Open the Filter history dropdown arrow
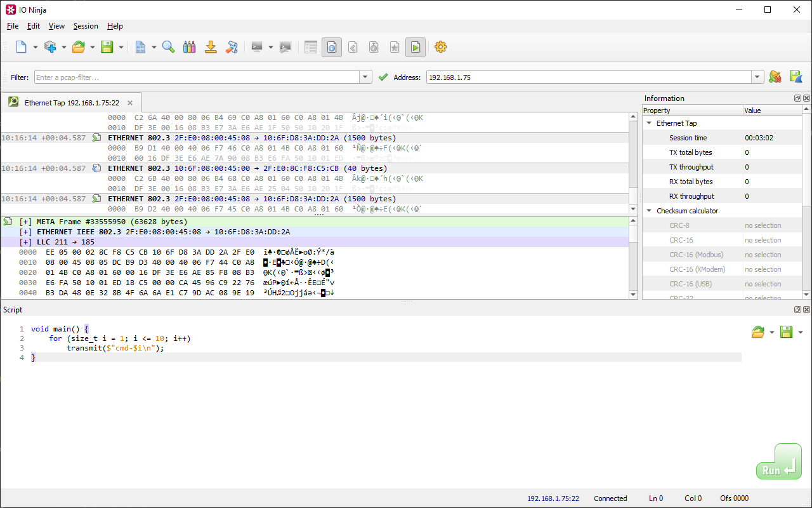This screenshot has width=812, height=508. pyautogui.click(x=365, y=77)
